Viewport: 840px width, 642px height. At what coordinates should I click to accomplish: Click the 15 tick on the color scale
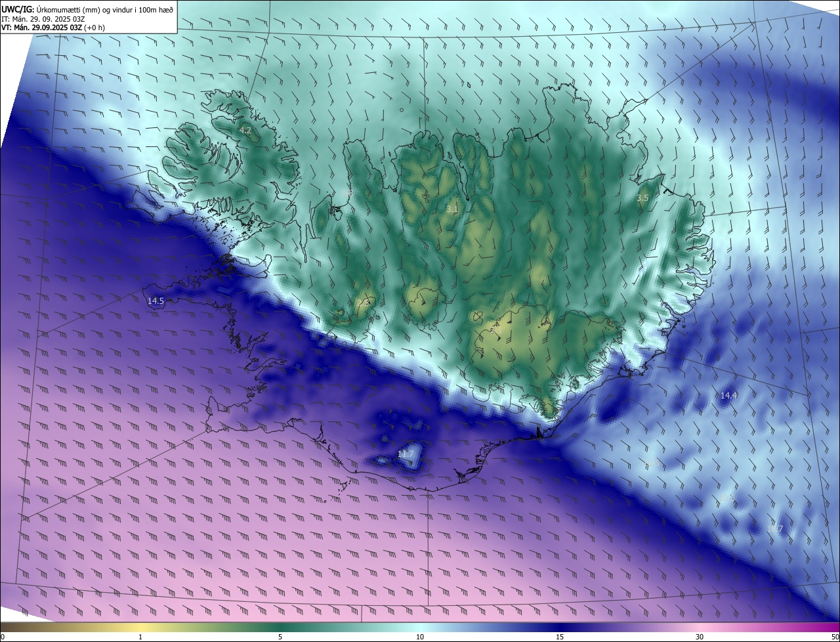[x=560, y=637]
